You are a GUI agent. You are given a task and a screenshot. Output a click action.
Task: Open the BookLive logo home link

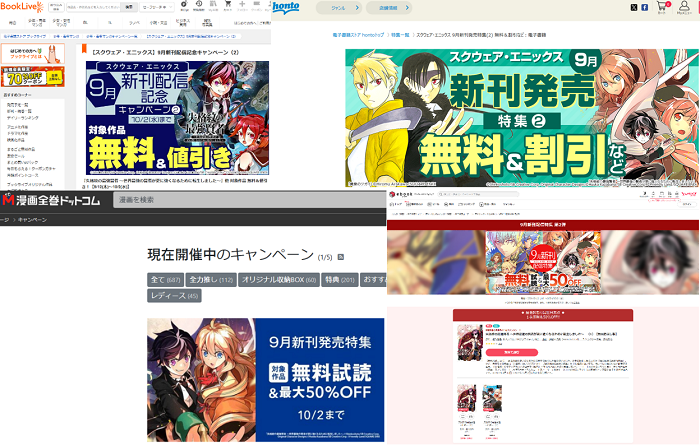pyautogui.click(x=21, y=7)
